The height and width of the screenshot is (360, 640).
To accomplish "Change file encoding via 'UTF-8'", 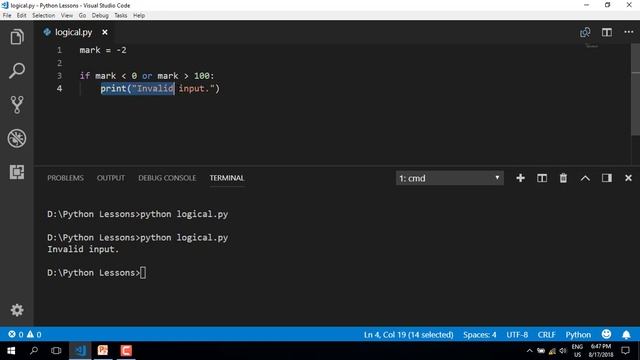I will (x=517, y=335).
